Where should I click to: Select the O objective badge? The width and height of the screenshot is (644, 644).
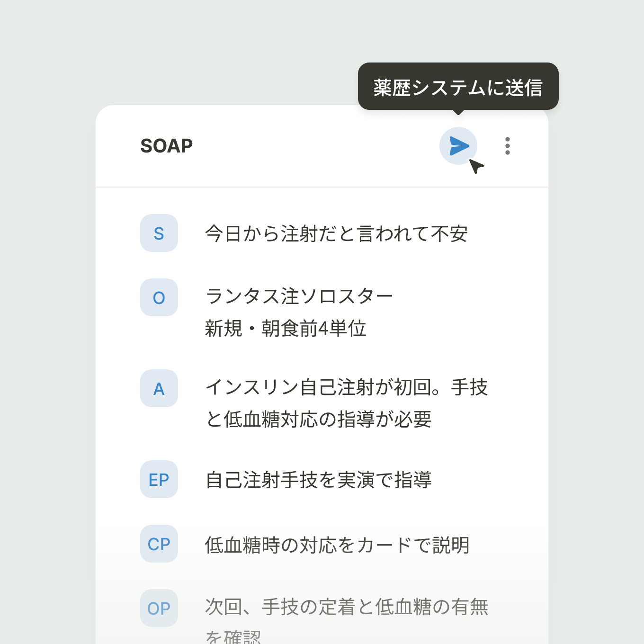(159, 297)
